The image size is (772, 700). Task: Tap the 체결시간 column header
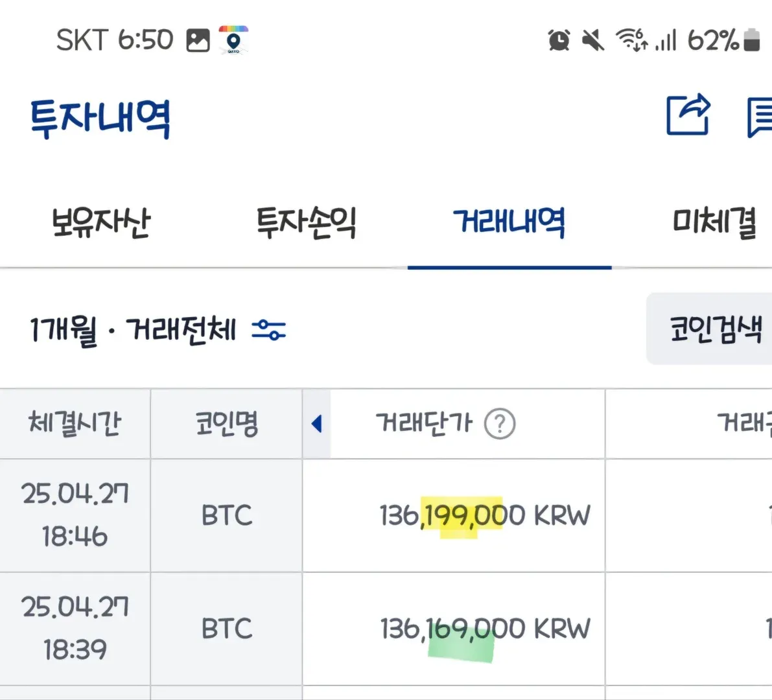point(75,424)
